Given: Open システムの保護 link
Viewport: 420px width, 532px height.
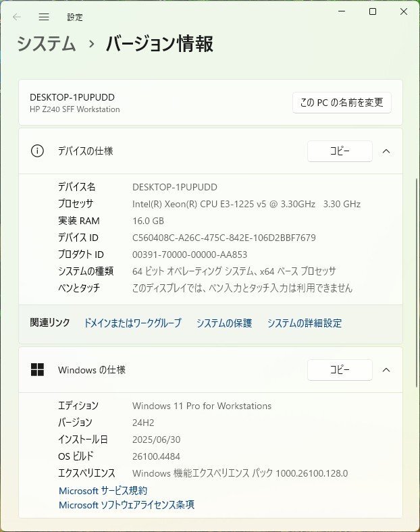Looking at the screenshot, I should pyautogui.click(x=224, y=323).
